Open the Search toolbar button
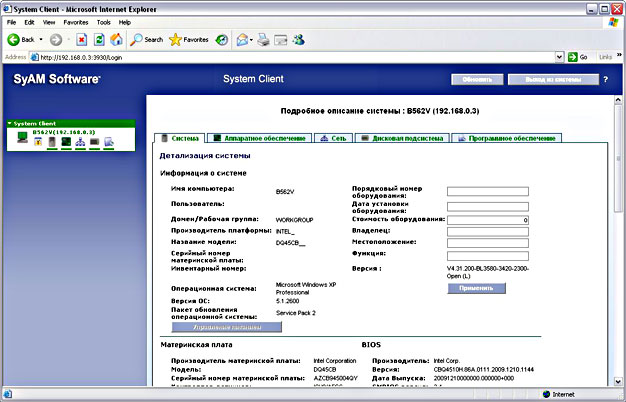This screenshot has height=402, width=626. [146, 39]
